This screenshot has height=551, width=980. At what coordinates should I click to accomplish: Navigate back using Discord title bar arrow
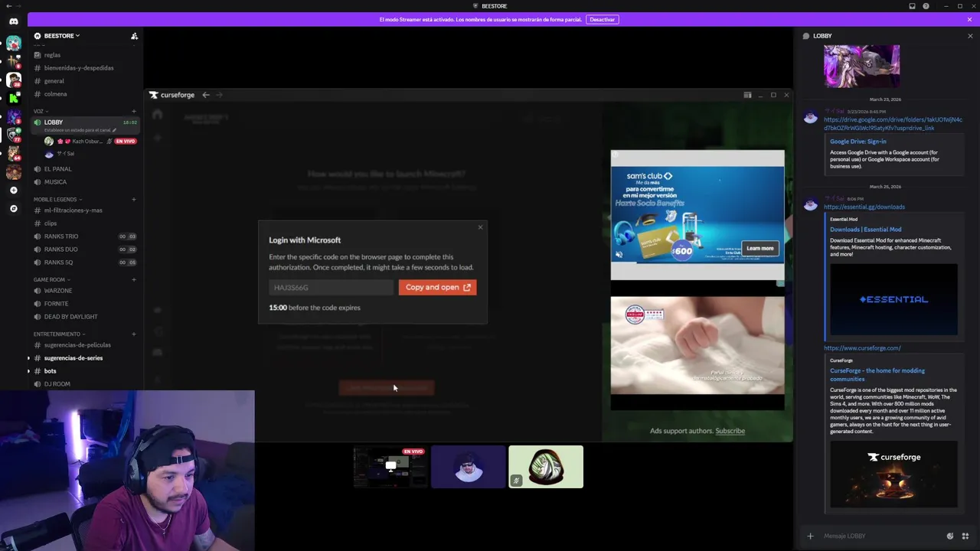pos(8,6)
